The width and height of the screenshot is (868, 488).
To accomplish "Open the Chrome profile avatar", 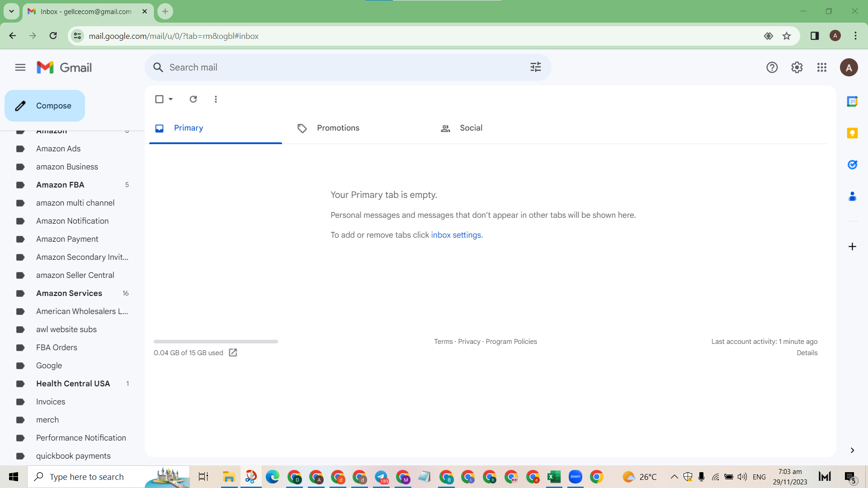I will pos(835,36).
